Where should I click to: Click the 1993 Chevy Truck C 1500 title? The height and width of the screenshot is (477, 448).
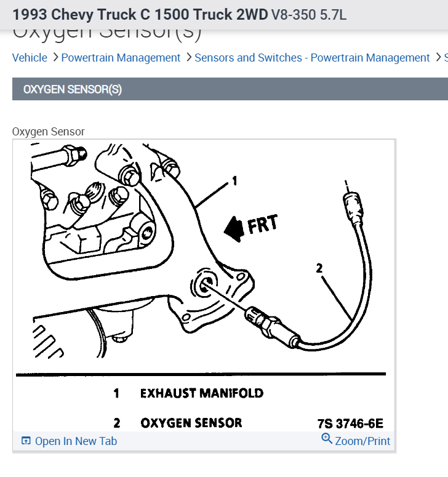tap(140, 14)
